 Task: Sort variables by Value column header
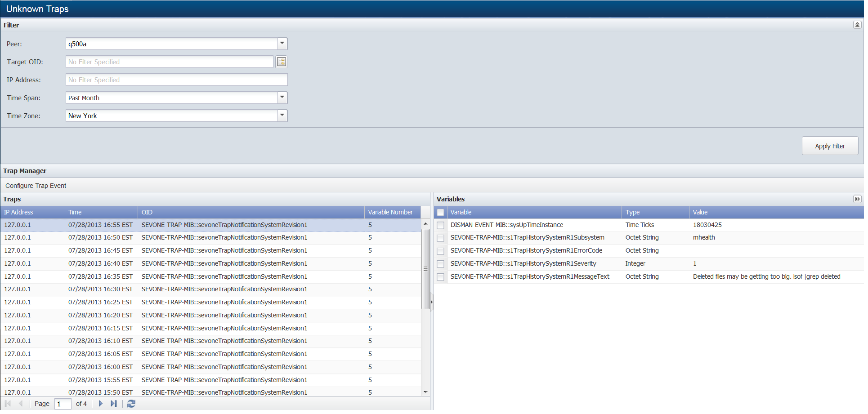[x=776, y=212]
